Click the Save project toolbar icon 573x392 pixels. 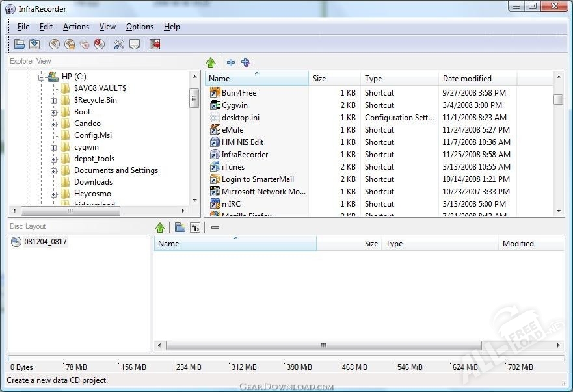point(34,44)
